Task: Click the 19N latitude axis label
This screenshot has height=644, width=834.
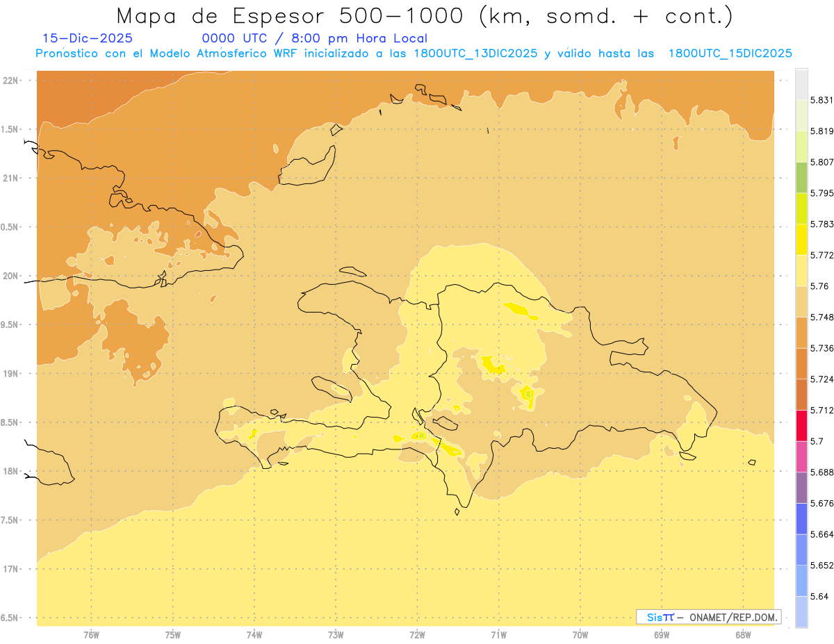Action: pos(11,374)
